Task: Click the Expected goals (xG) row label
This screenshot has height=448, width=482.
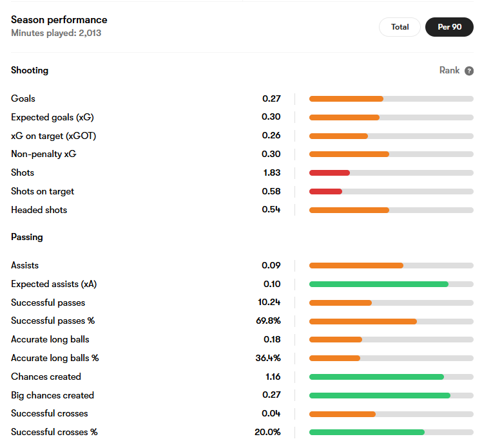Action: pos(52,117)
